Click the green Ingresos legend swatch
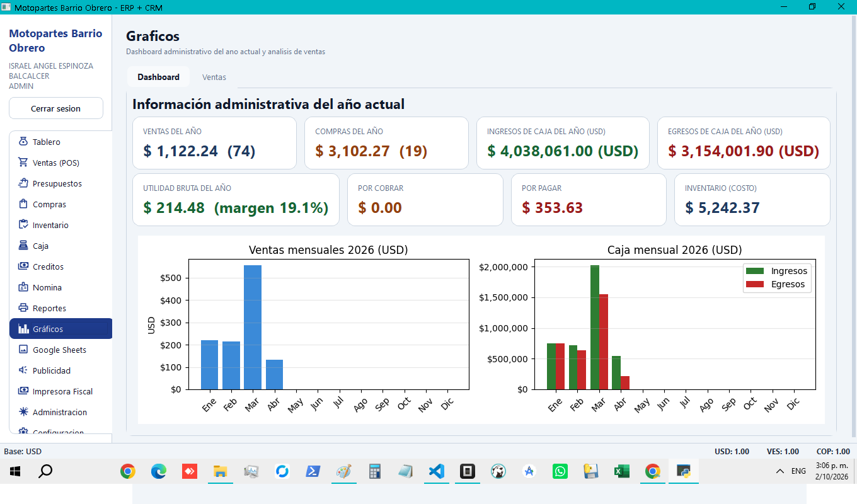The width and height of the screenshot is (857, 504). pos(755,271)
